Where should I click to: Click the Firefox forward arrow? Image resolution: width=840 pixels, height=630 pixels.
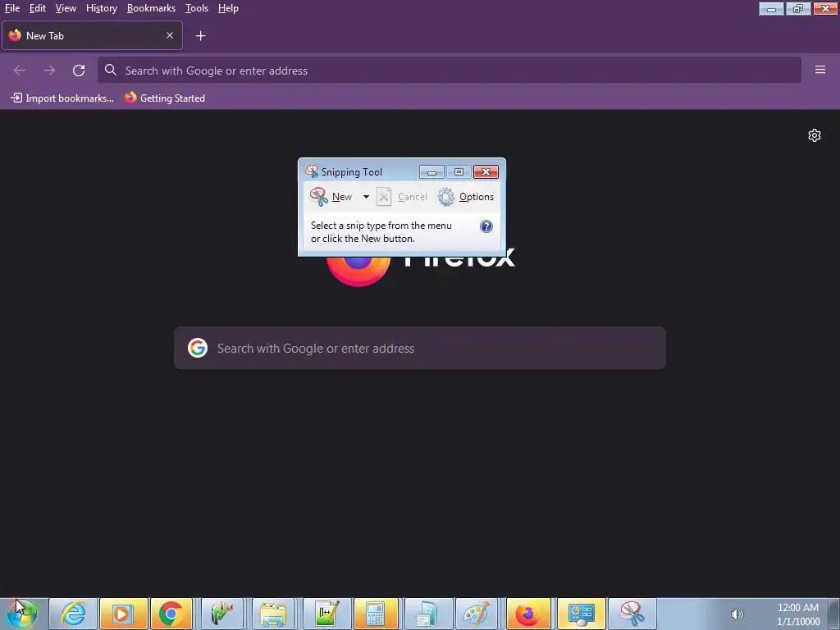(49, 71)
